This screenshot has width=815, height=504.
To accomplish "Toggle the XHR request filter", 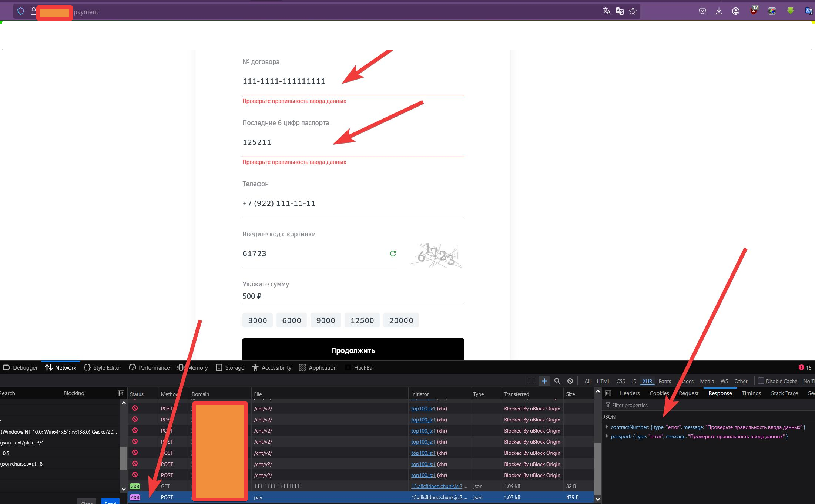I will pos(647,381).
